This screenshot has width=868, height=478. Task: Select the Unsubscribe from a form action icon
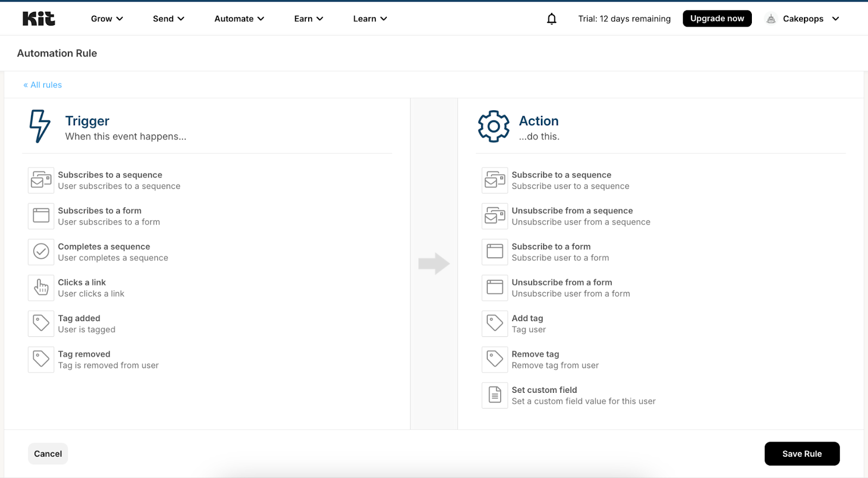point(495,288)
